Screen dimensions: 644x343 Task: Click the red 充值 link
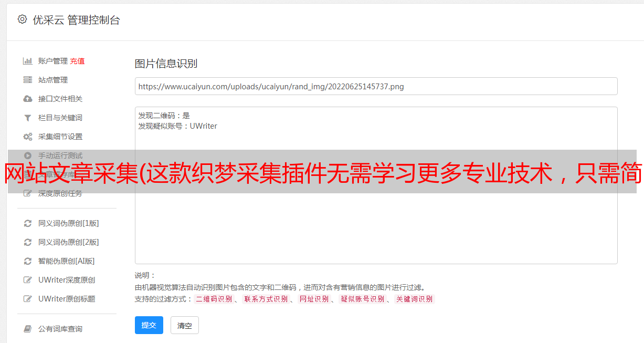(x=77, y=61)
